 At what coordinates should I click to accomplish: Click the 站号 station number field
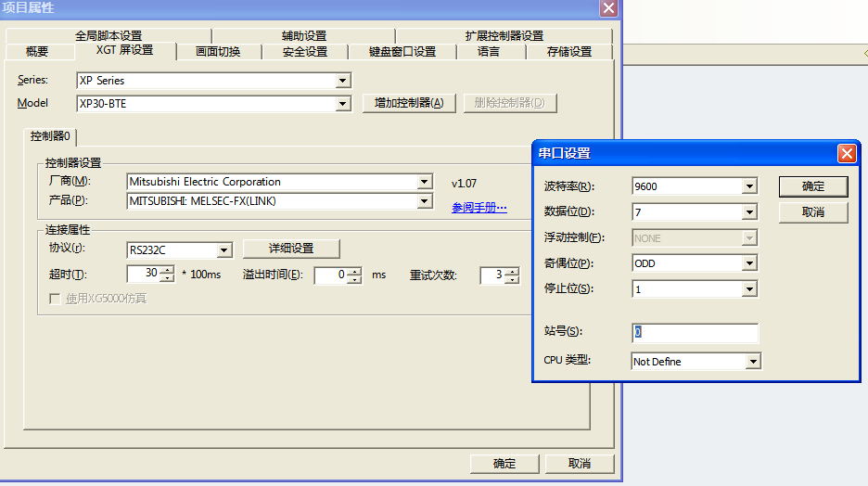pyautogui.click(x=695, y=332)
